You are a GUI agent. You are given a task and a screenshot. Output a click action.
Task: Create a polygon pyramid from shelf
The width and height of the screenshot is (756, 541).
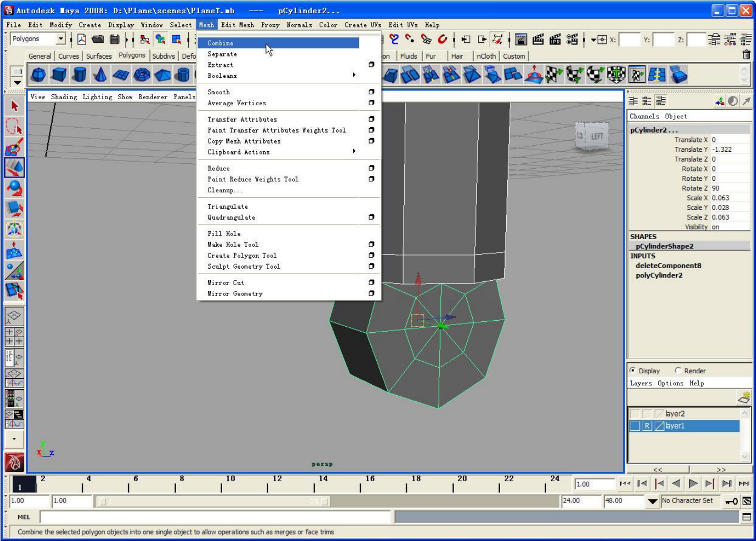[162, 75]
